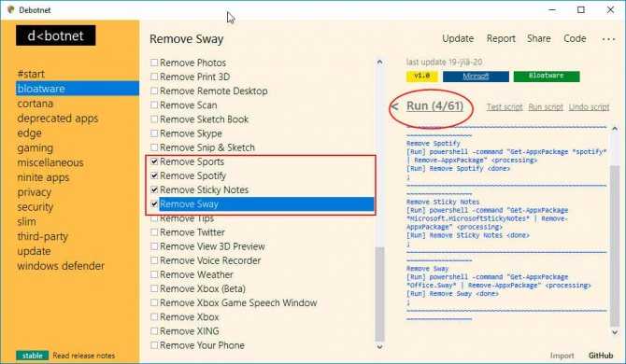Check the Remove Print 3D checkbox
The height and width of the screenshot is (364, 626).
coord(154,77)
